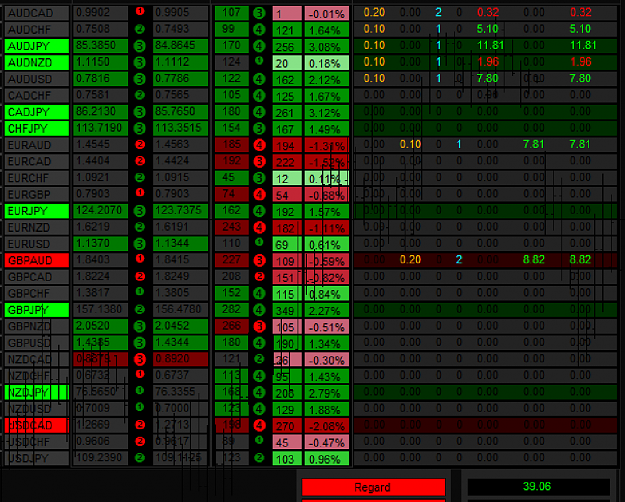Click red circle 2 beside GBPCAD 1.8224
Screen dimensions: 625x502
pos(140,276)
